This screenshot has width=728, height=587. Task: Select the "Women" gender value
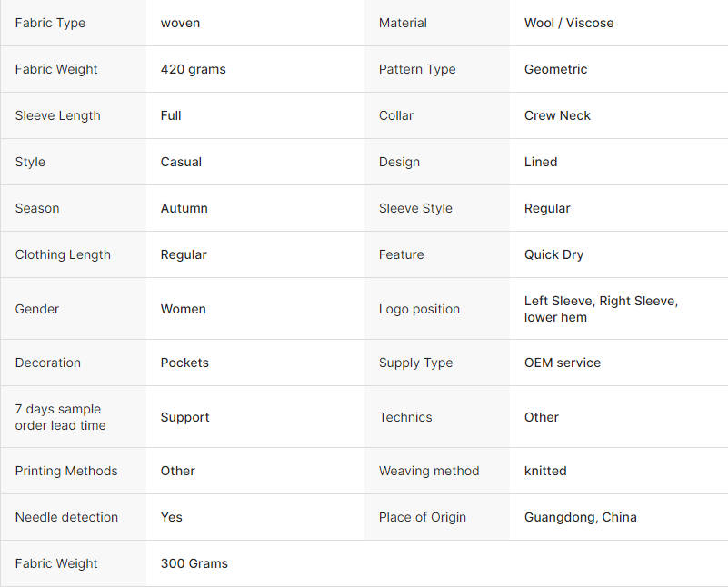pos(183,309)
